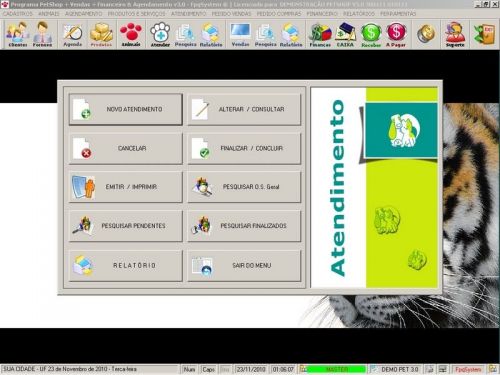Open Pesquisa icon next to Atender
Image resolution: width=500 pixels, height=375 pixels.
pyautogui.click(x=185, y=34)
